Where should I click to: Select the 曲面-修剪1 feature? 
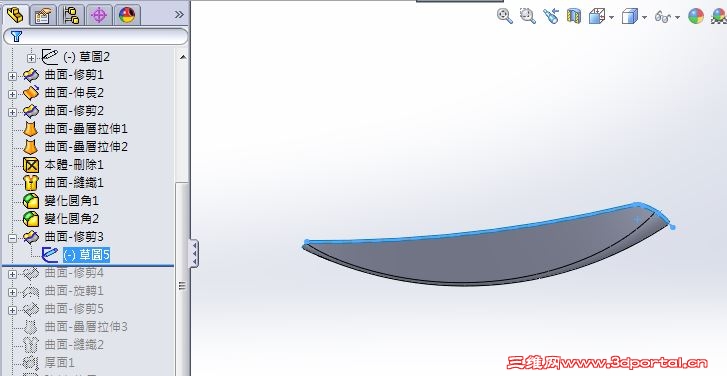74,75
